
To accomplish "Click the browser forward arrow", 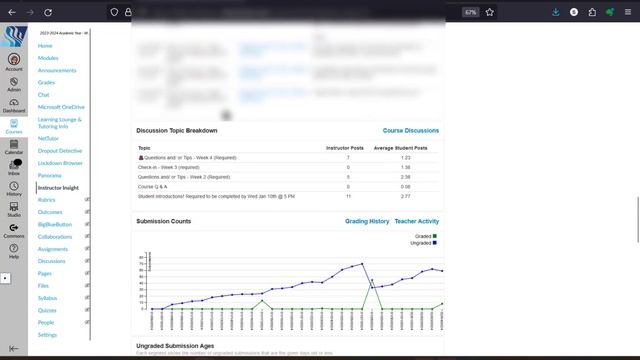I will pyautogui.click(x=30, y=12).
